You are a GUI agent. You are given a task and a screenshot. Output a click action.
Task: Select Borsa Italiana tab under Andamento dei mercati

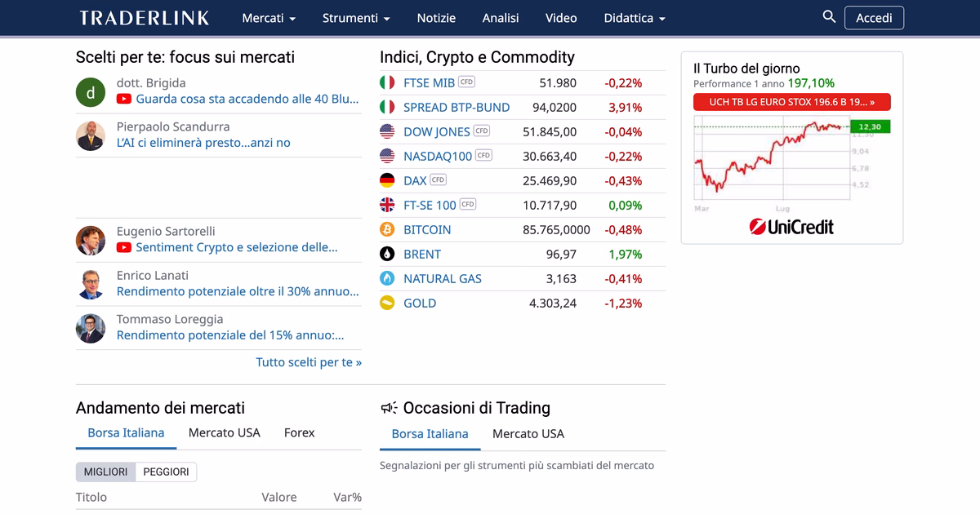(x=126, y=432)
